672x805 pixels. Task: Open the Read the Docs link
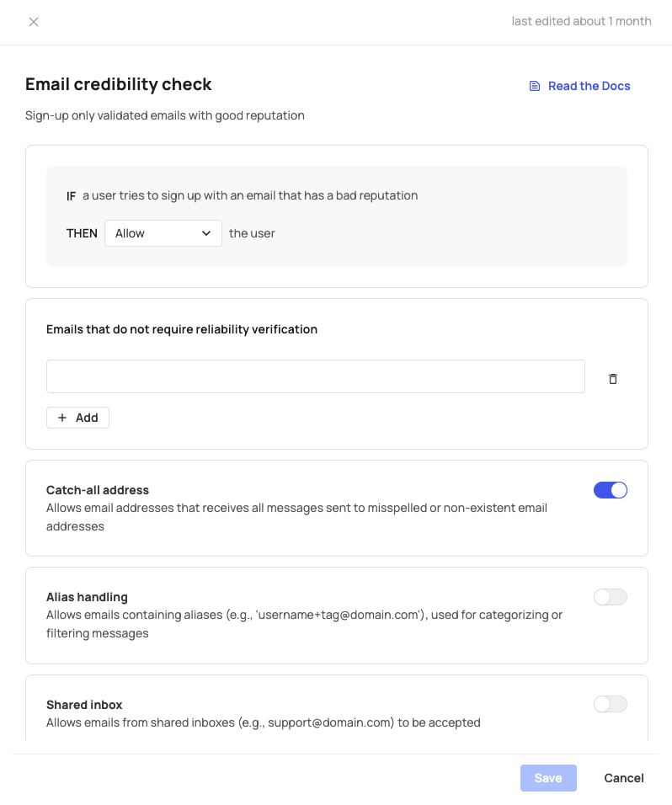[x=589, y=85]
